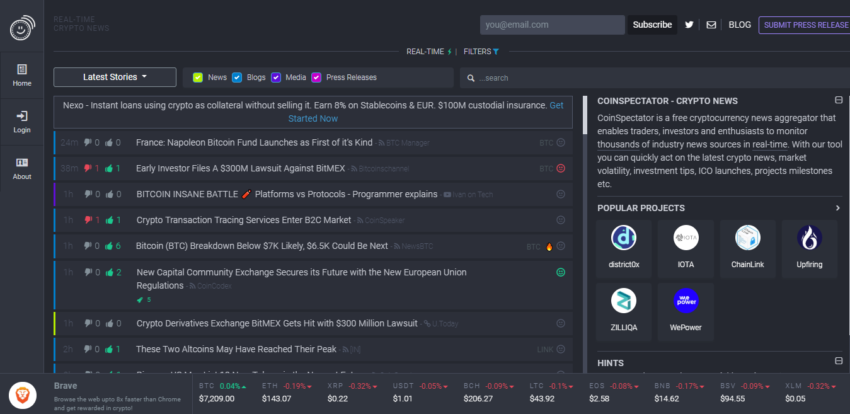
Task: Click the Filters funnel icon
Action: pyautogui.click(x=495, y=51)
